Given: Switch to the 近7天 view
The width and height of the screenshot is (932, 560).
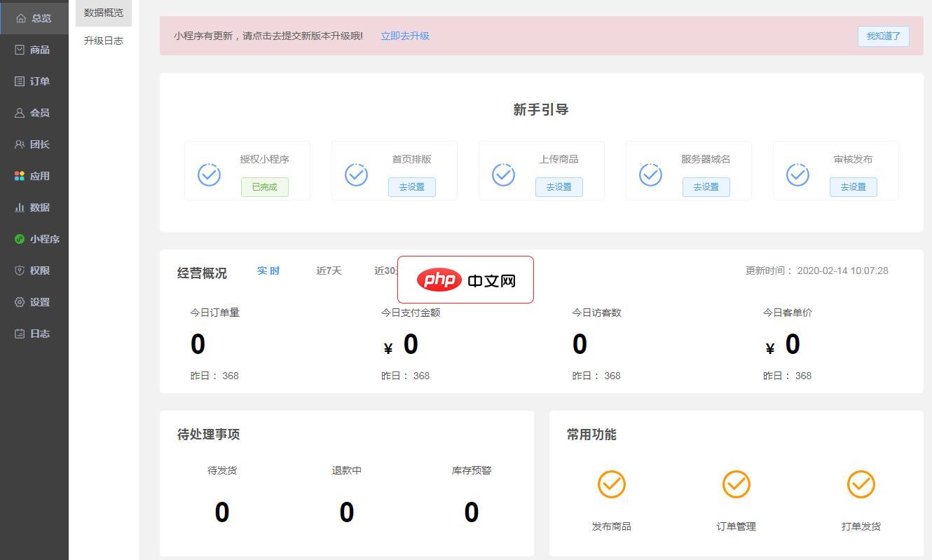Looking at the screenshot, I should (329, 270).
